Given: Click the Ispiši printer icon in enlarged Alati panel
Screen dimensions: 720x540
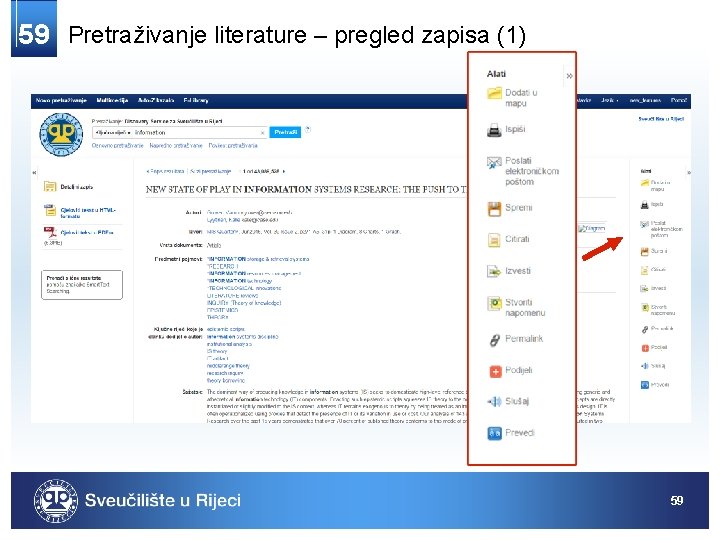Looking at the screenshot, I should pos(494,130).
